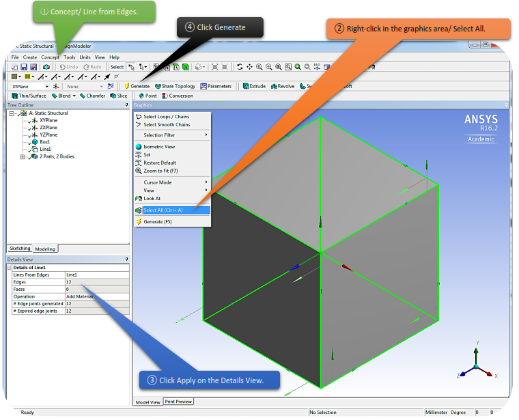The image size is (519, 420).
Task: Click the Chamfer tool
Action: coord(92,96)
